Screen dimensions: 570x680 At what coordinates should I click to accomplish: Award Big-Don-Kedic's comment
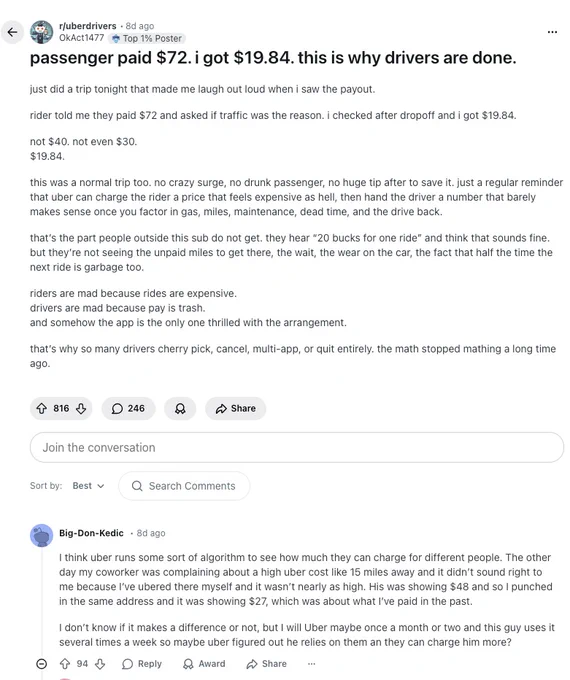pyautogui.click(x=204, y=664)
